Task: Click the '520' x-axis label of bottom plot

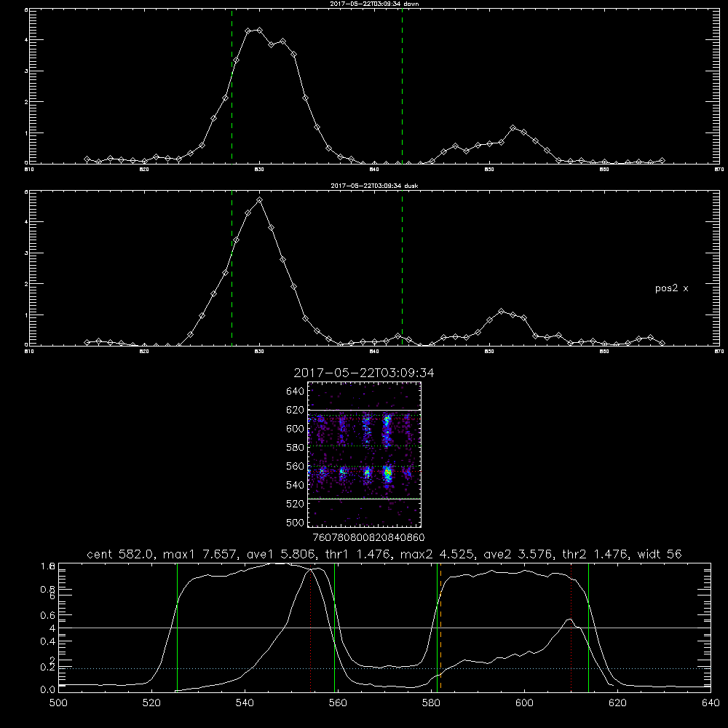Action: [x=151, y=703]
